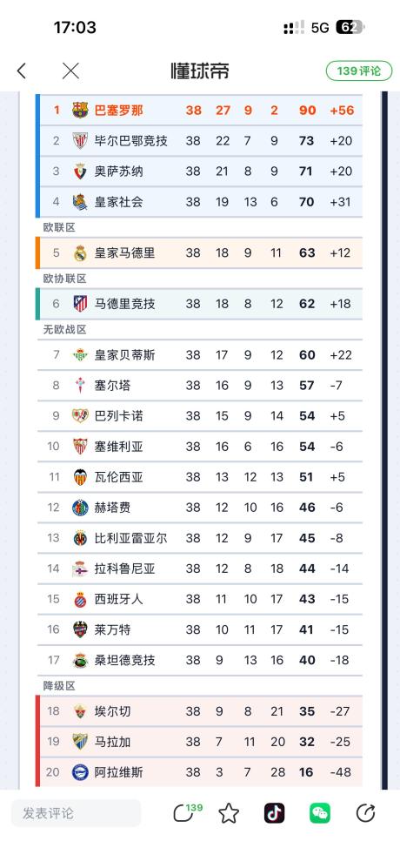Image resolution: width=400 pixels, height=868 pixels.
Task: Select the Real Madrid club crest
Action: pos(80,253)
